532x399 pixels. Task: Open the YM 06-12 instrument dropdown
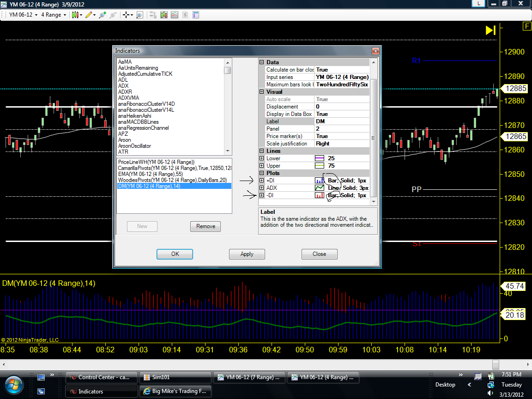(x=24, y=15)
